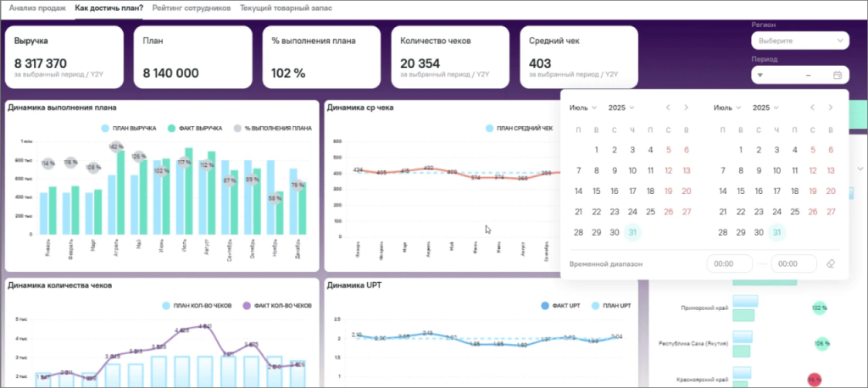Viewport: 868px width, 388px height.
Task: Open the calendar icon in Период field
Action: pyautogui.click(x=837, y=75)
